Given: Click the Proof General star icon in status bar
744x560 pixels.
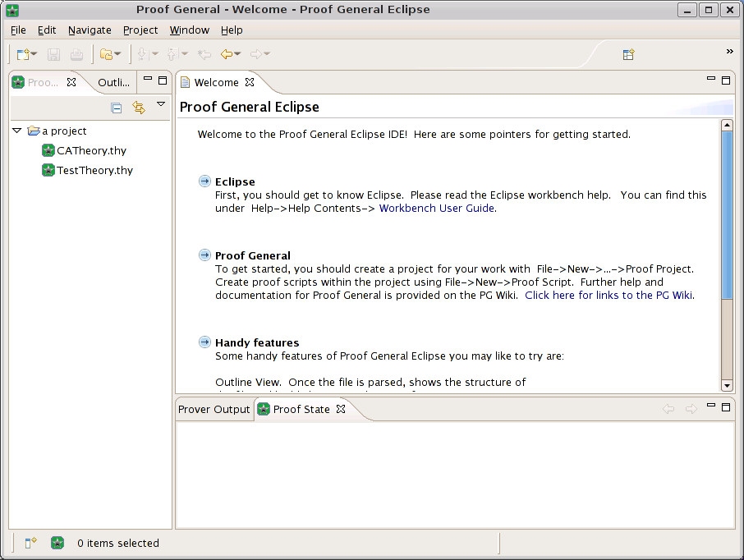Looking at the screenshot, I should tap(57, 543).
